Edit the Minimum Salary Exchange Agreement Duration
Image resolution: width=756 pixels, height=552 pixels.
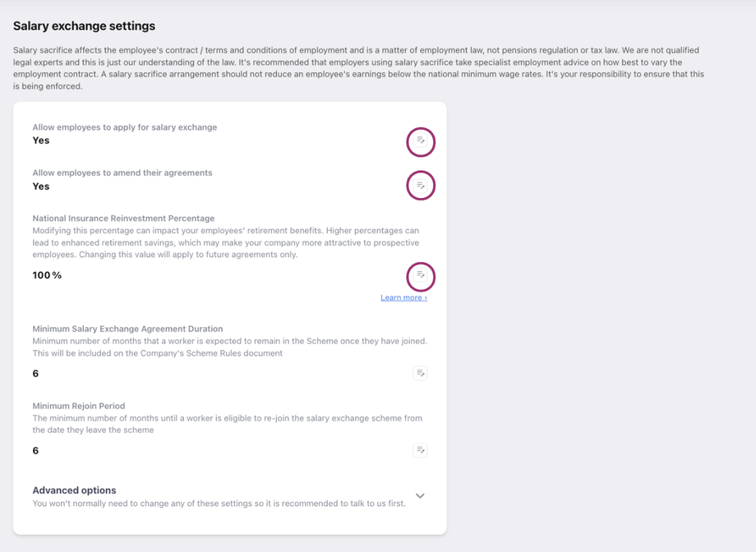[420, 374]
